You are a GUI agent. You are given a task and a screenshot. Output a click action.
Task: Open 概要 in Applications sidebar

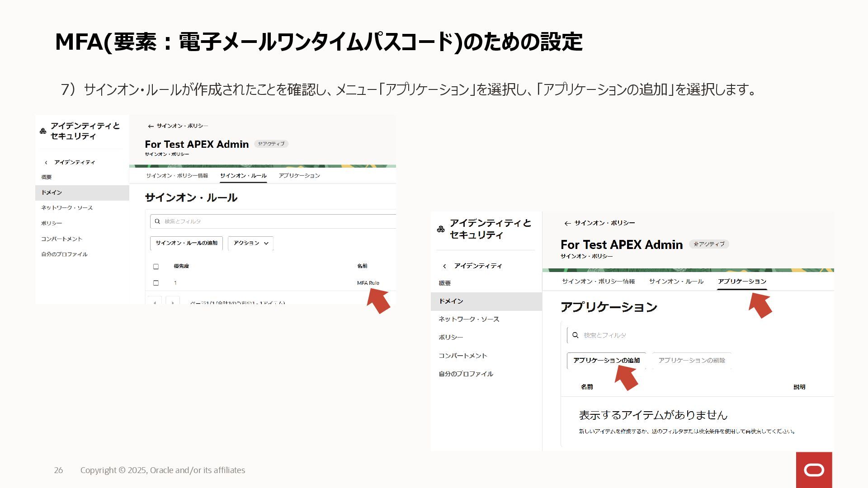coord(444,283)
